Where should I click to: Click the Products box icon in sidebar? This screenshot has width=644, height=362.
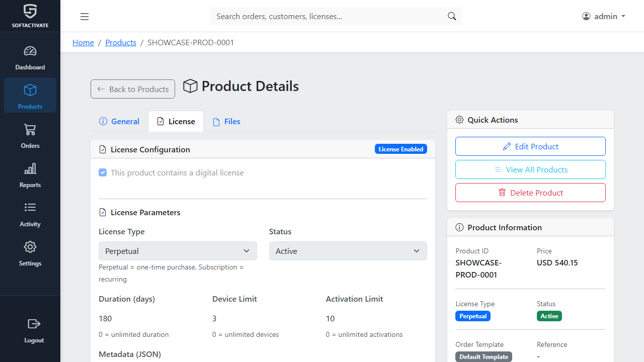(30, 90)
